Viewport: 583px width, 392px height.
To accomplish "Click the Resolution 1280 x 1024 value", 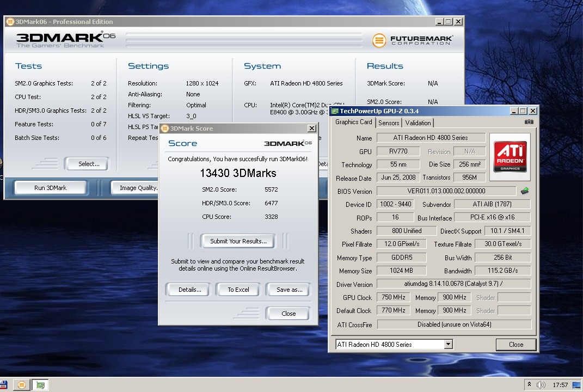I will click(202, 83).
